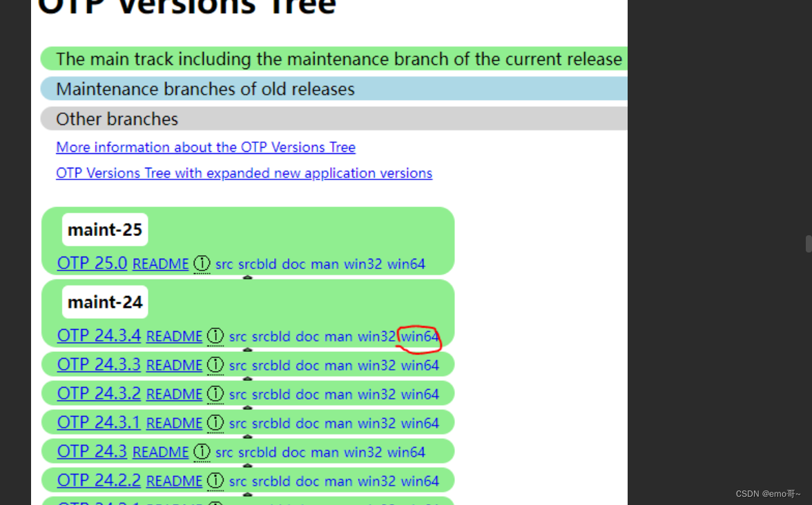Open the info icon for OTP 24.3.2
The image size is (812, 505).
(x=215, y=395)
